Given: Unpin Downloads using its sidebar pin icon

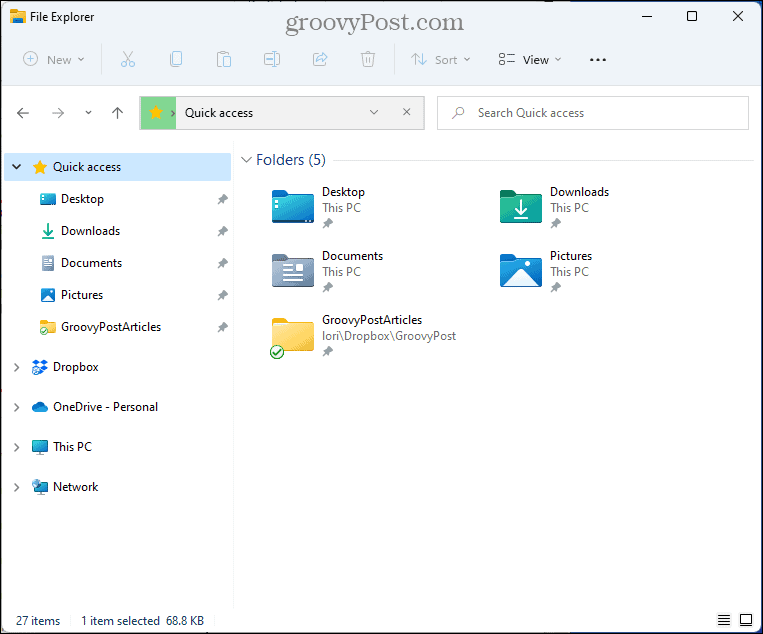Looking at the screenshot, I should coord(222,231).
